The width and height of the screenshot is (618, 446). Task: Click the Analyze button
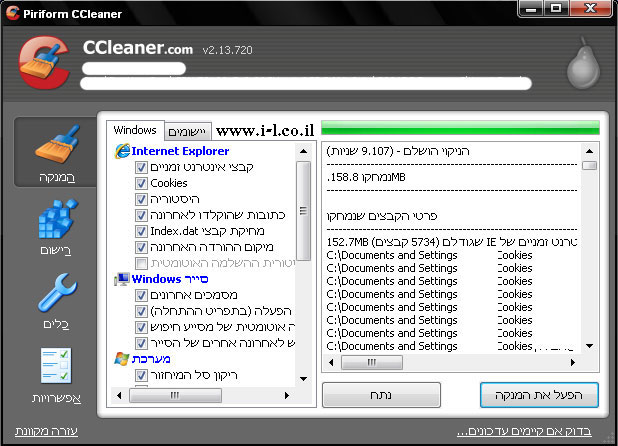coord(381,395)
